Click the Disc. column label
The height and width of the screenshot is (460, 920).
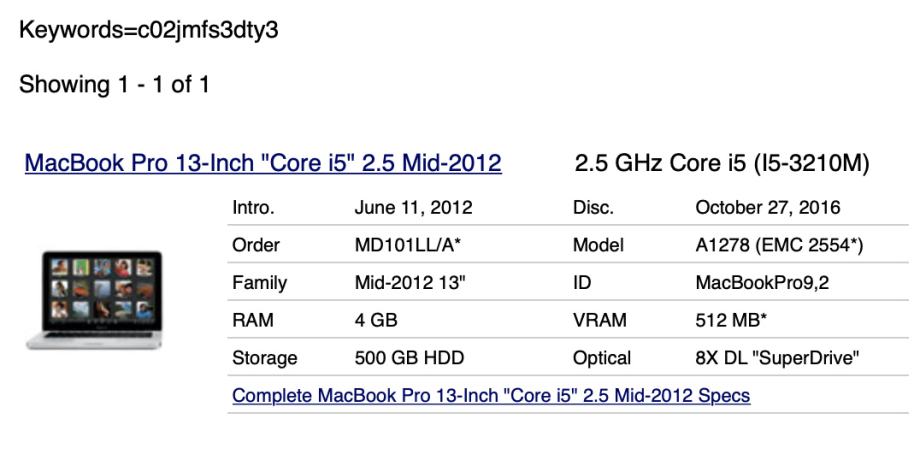point(592,208)
